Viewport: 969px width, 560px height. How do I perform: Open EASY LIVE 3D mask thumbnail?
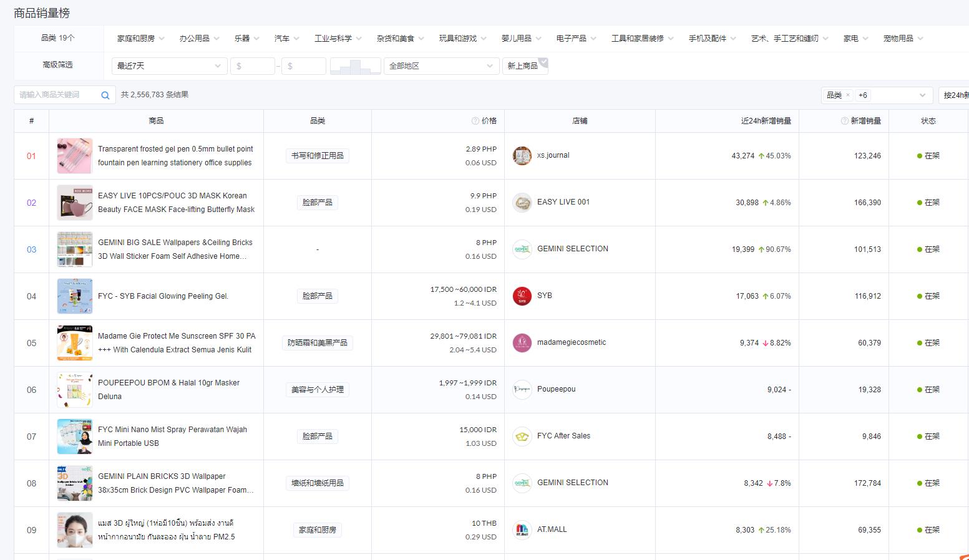(x=75, y=203)
